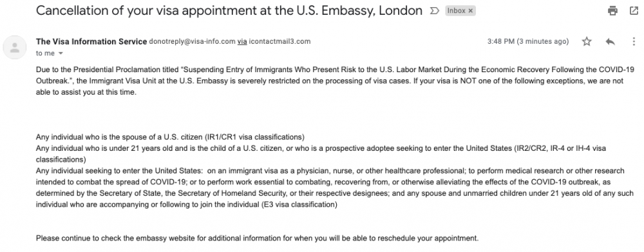Click the Inbox label chip
Screen dimensions: 644x252
tap(457, 11)
